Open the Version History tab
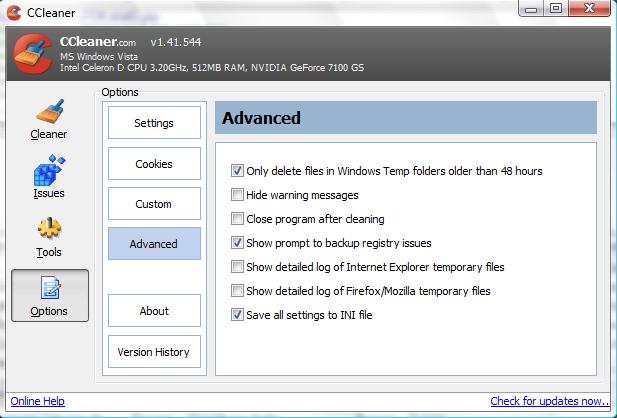 coord(154,352)
